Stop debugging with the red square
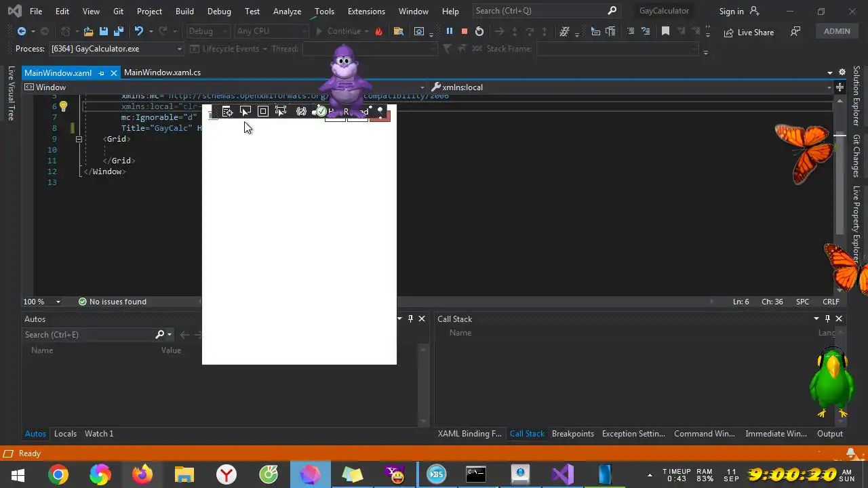 click(465, 31)
